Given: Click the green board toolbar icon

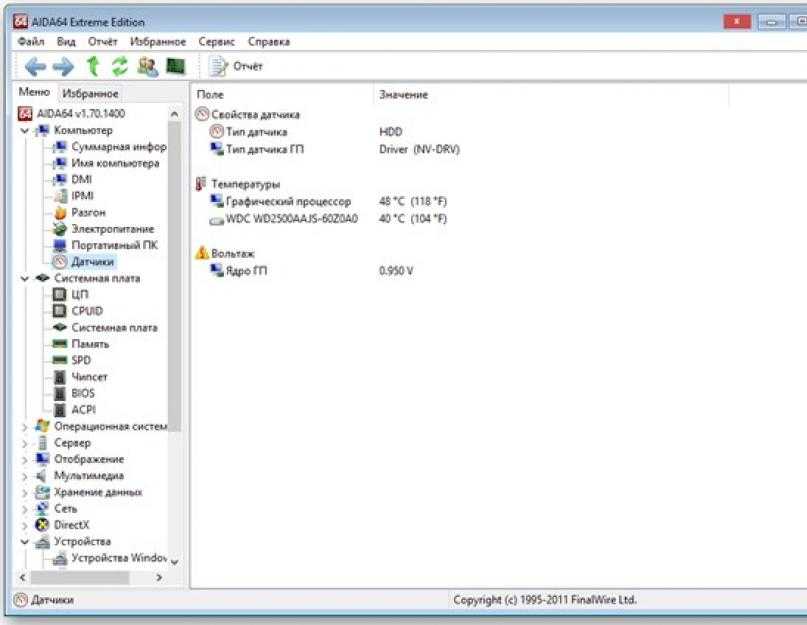Looking at the screenshot, I should [x=176, y=66].
